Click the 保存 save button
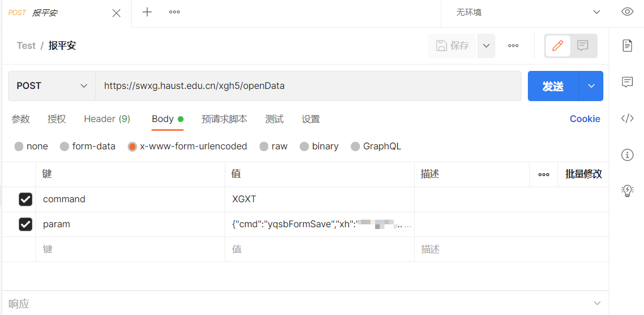Viewport: 644px width, 315px height. coord(452,46)
